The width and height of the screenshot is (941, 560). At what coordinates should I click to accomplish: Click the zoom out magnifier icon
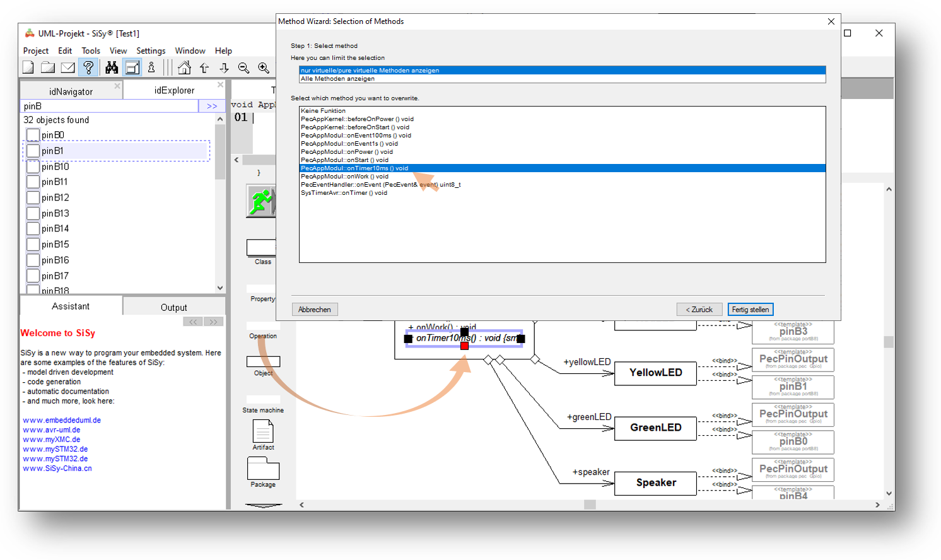coord(243,67)
